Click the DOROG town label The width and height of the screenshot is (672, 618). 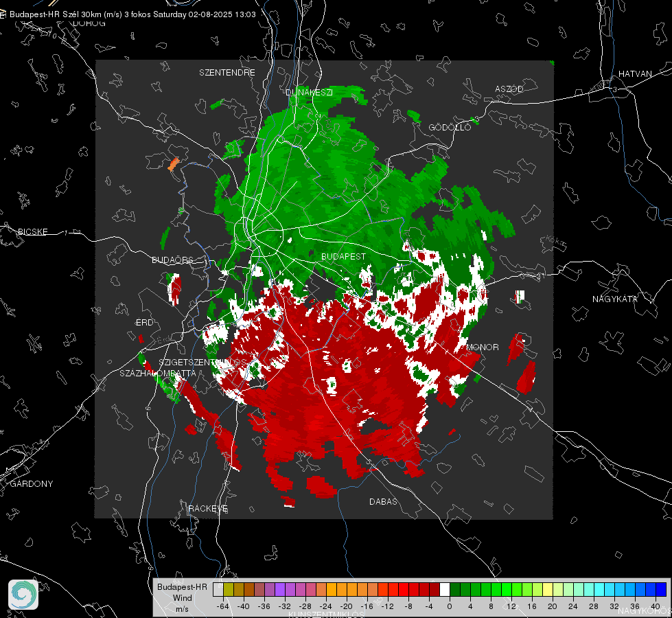click(89, 23)
